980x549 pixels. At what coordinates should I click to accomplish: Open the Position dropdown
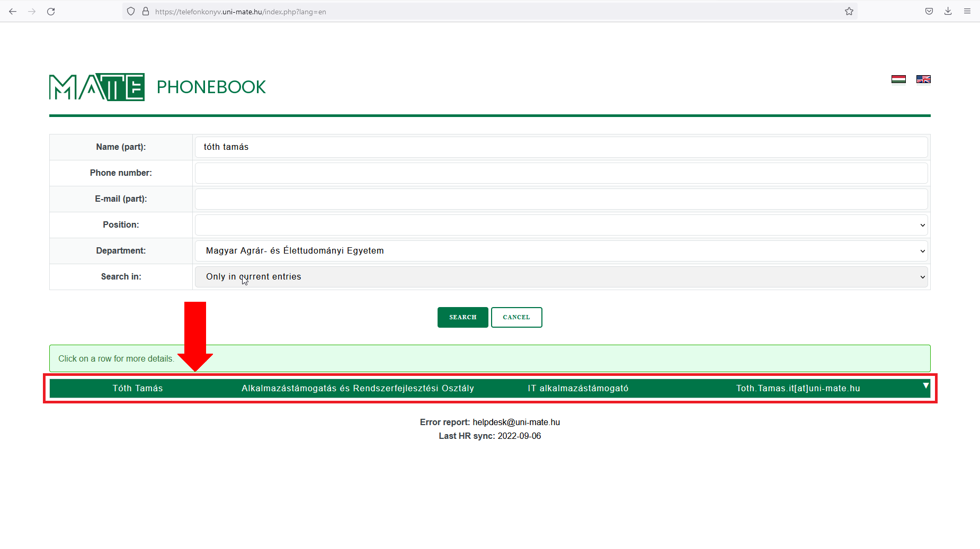562,225
